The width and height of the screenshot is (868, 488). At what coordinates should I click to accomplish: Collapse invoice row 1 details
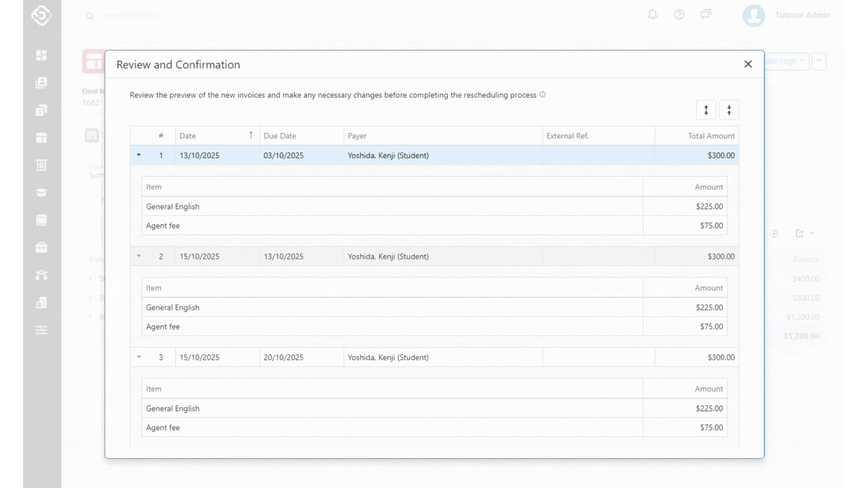(x=139, y=155)
